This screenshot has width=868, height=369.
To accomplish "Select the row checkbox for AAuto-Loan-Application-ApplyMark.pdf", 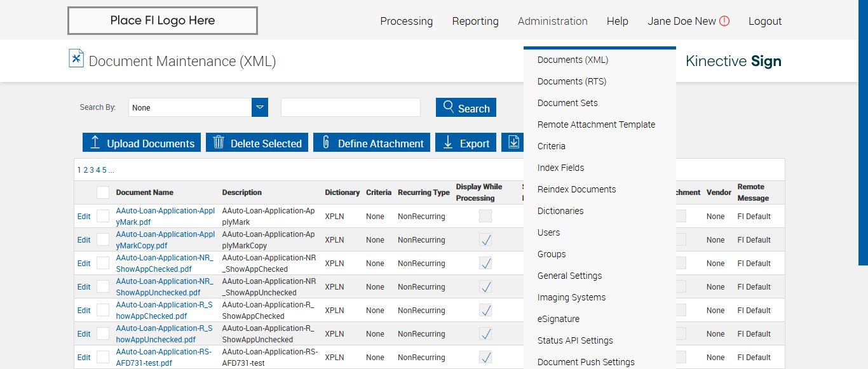I will (103, 216).
